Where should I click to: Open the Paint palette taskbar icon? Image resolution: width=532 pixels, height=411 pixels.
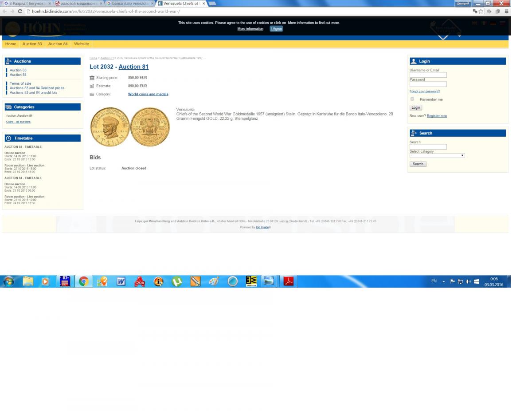pos(214,281)
